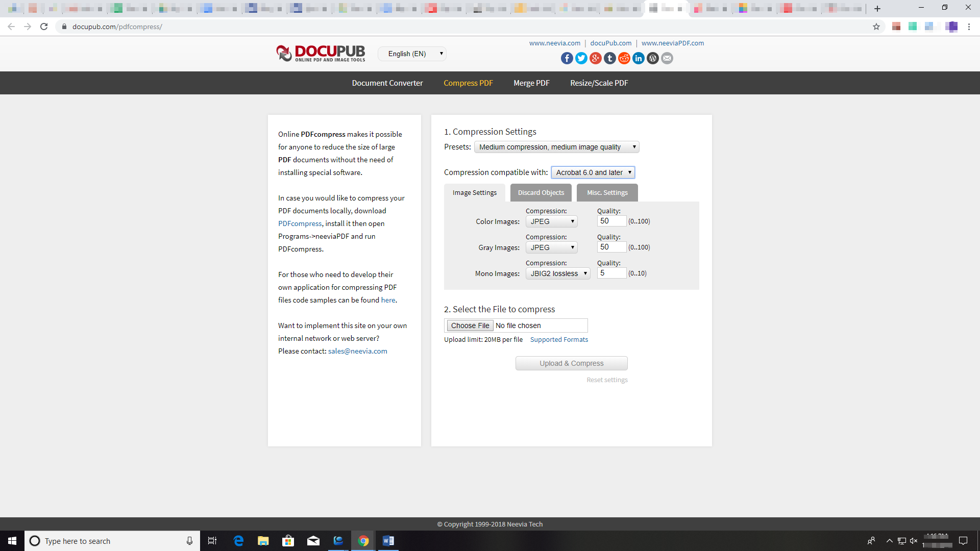
Task: Click the Reddit share icon
Action: click(x=624, y=58)
